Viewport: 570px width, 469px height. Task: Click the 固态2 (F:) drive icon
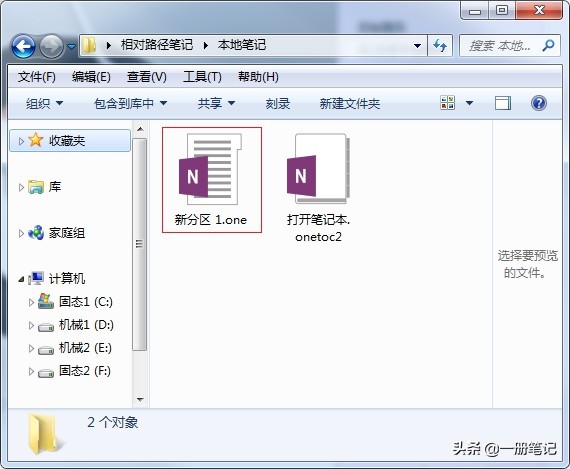[46, 373]
